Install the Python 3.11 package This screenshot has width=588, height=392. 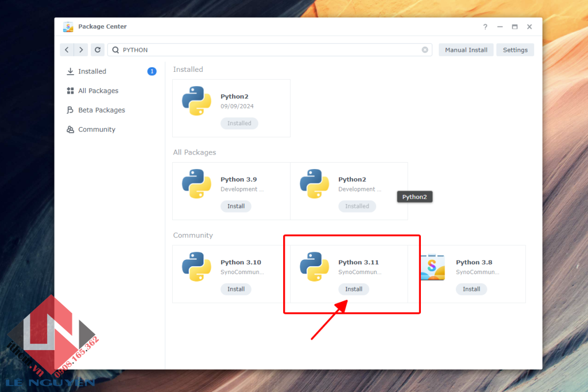pos(354,289)
